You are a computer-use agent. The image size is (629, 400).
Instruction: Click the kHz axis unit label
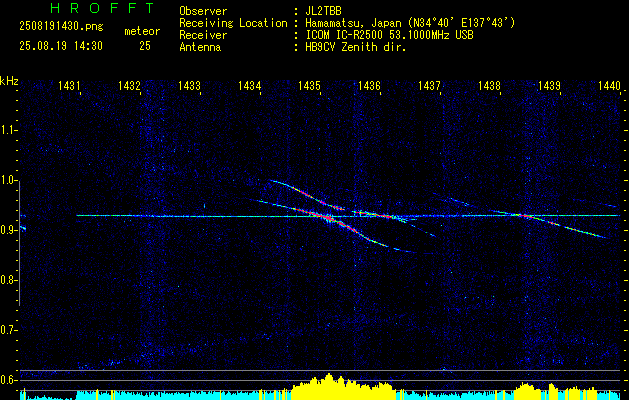tap(9, 81)
